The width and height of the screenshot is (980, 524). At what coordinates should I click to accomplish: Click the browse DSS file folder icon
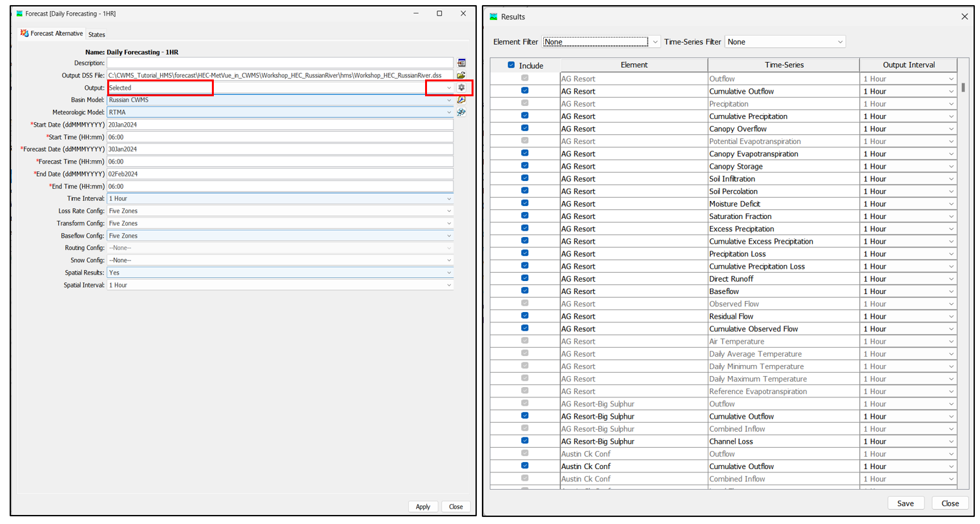click(461, 76)
